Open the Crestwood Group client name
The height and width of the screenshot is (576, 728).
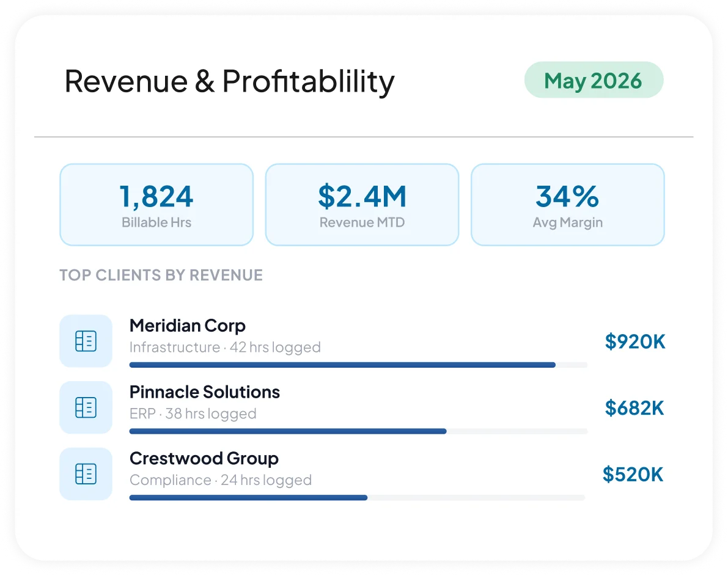[x=204, y=459]
